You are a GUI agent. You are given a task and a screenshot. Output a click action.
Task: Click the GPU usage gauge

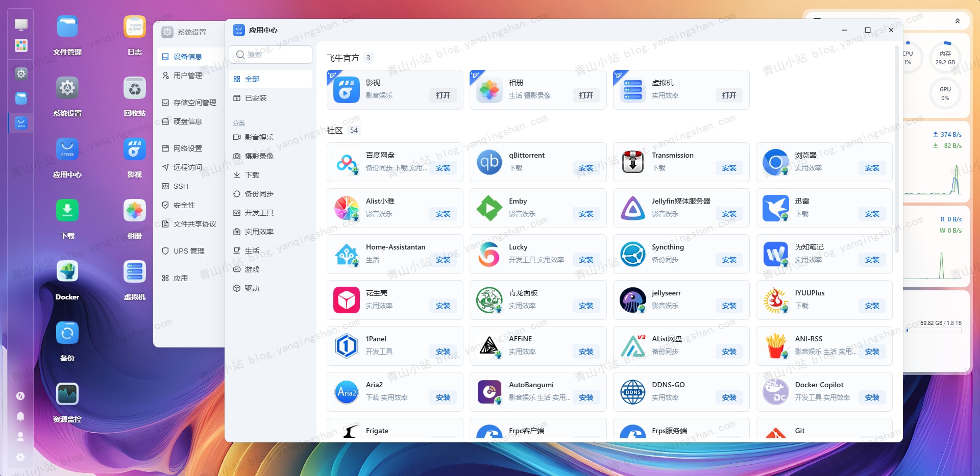945,93
